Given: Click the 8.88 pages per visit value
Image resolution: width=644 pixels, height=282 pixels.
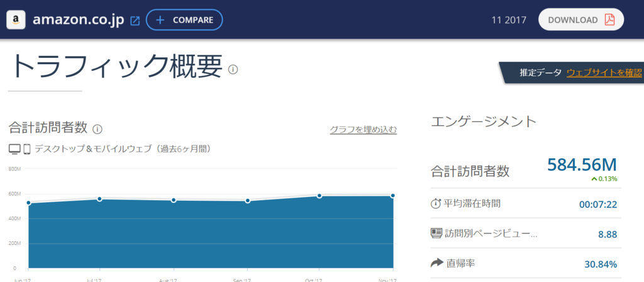Looking at the screenshot, I should click(608, 234).
